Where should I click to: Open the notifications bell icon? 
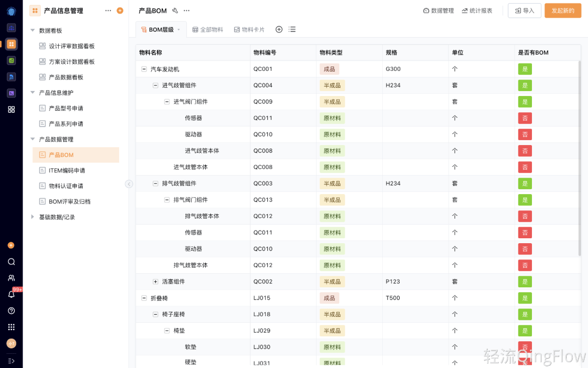coord(11,294)
